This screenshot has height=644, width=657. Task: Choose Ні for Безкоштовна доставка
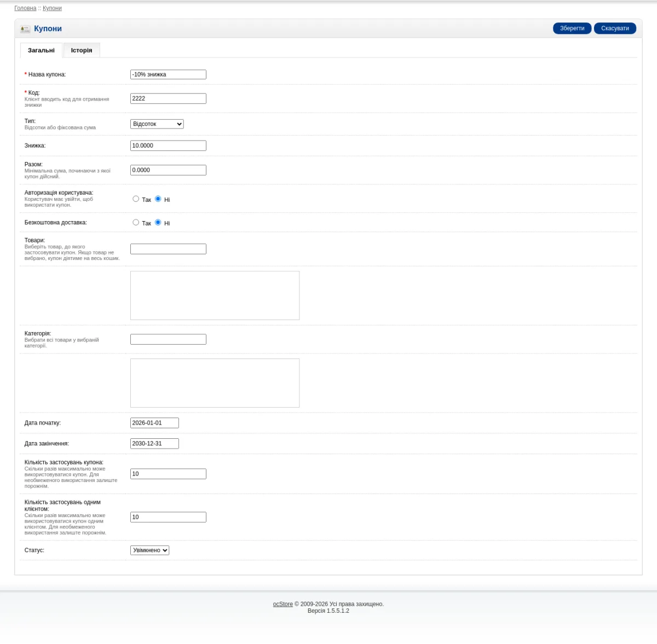(x=158, y=223)
